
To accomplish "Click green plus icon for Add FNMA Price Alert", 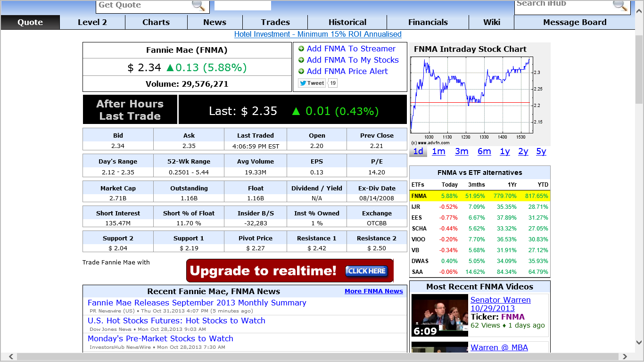I will pyautogui.click(x=301, y=71).
